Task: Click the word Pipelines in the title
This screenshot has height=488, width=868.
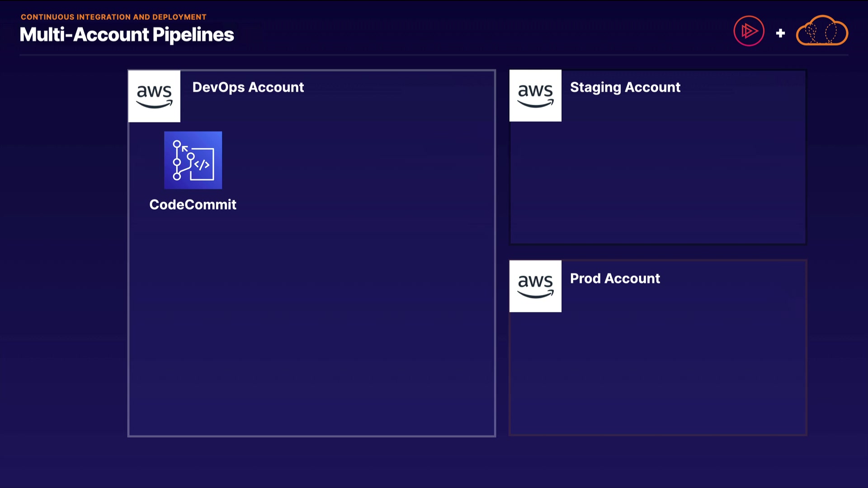Action: (193, 35)
